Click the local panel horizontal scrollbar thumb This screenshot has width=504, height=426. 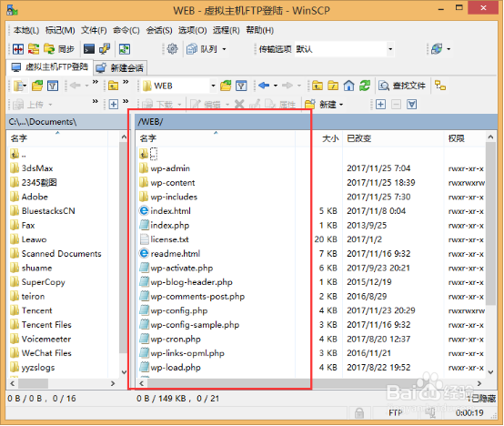[x=34, y=383]
